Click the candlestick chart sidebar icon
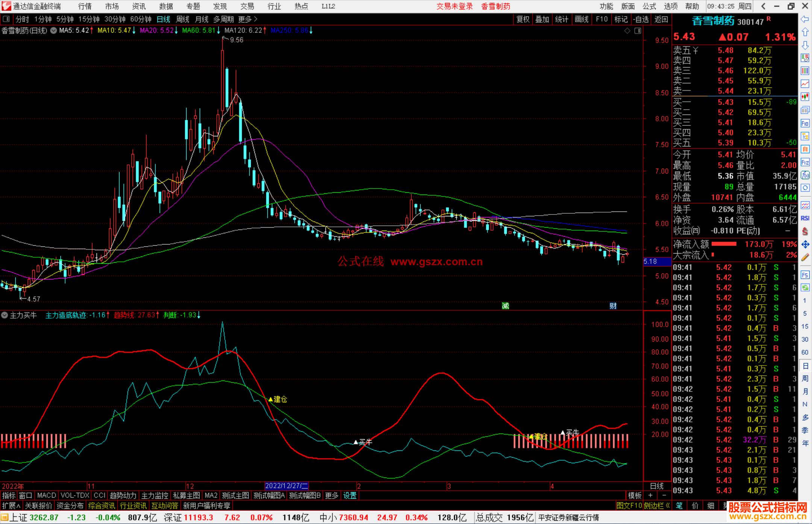 805,97
